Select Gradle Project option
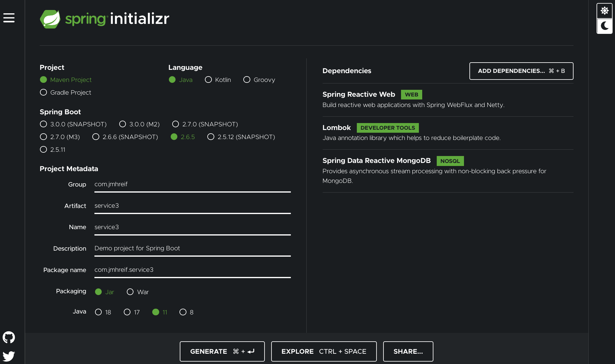 click(x=65, y=93)
